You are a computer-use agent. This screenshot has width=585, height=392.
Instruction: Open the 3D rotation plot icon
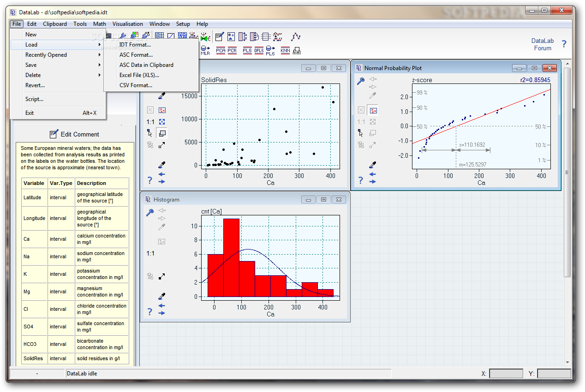point(193,36)
